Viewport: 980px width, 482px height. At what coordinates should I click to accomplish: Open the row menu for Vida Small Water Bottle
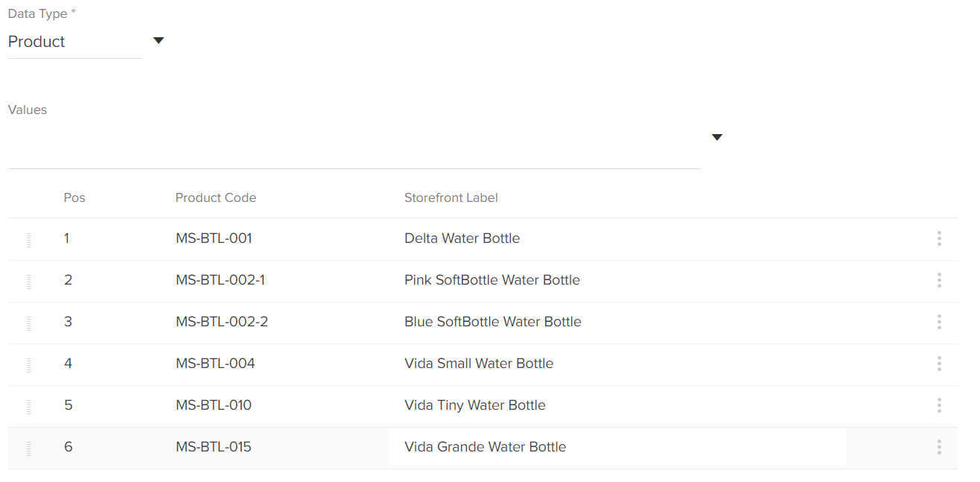click(x=939, y=364)
